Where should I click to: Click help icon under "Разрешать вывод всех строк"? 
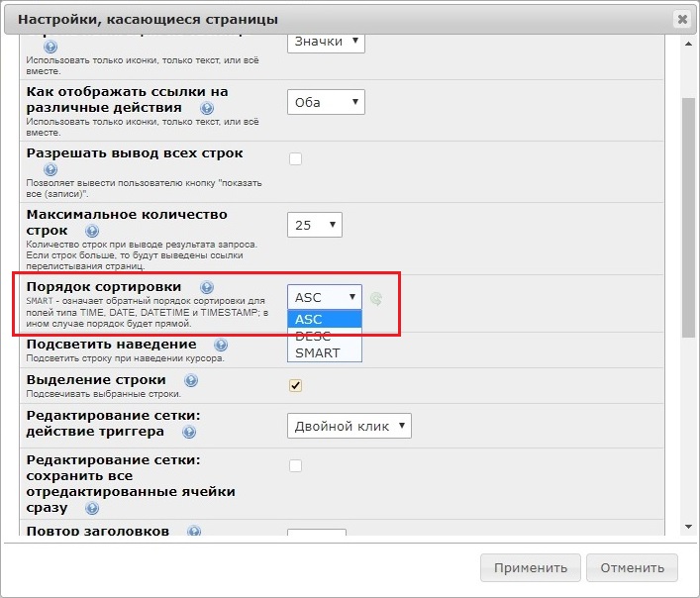pos(50,170)
